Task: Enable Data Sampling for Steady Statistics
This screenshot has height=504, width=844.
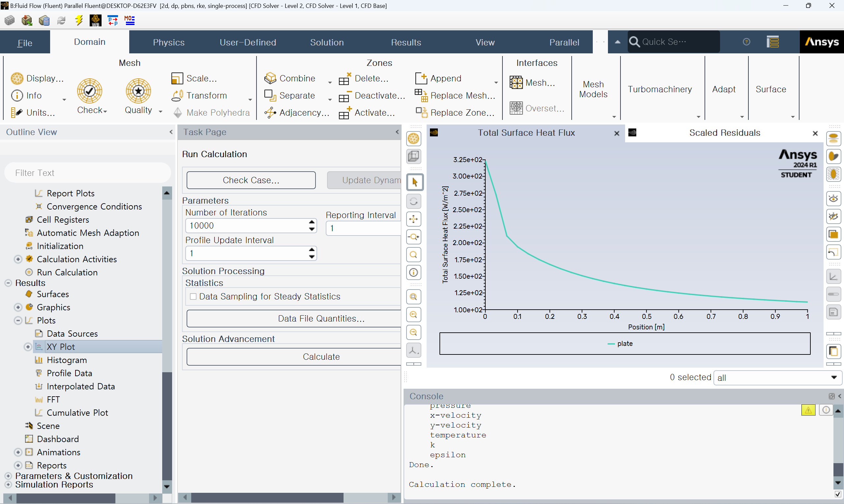Action: coord(193,296)
